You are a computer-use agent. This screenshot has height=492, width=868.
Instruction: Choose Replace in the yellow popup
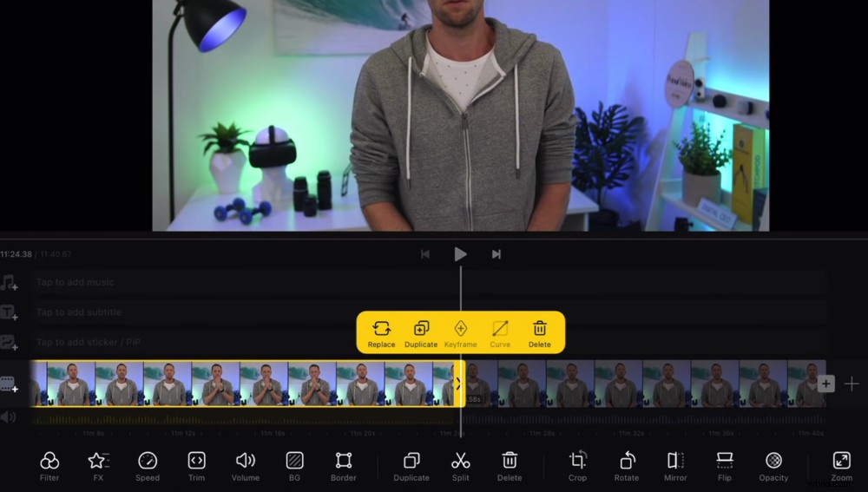381,334
